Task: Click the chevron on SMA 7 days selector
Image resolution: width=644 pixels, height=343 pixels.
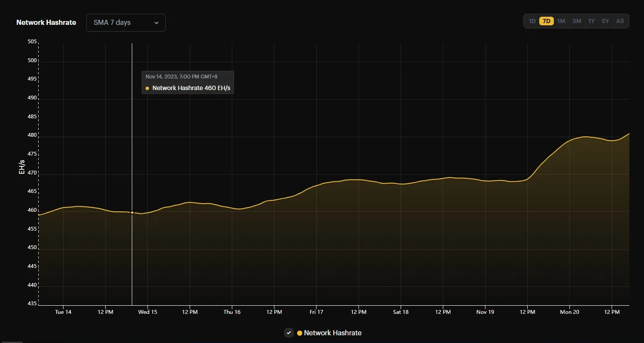Action: 157,23
